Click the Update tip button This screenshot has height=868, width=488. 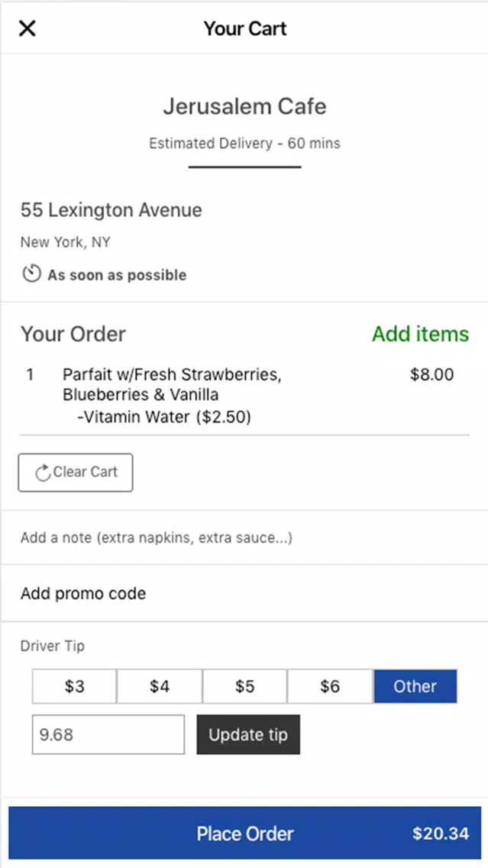(248, 734)
